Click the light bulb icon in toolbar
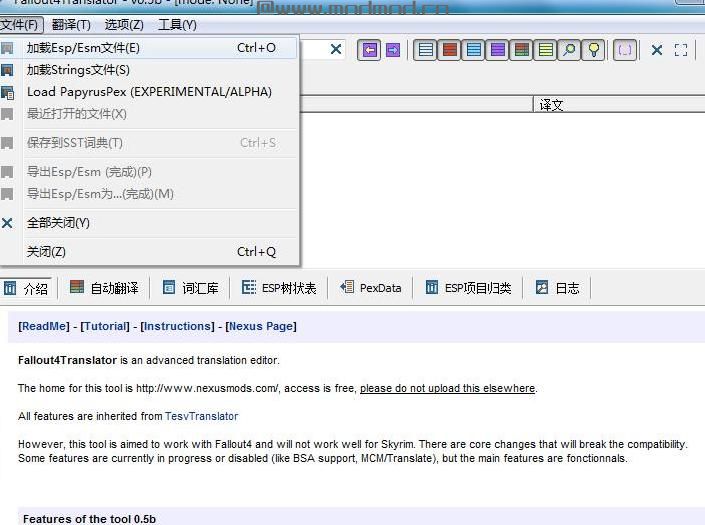The image size is (705, 525). coord(593,50)
